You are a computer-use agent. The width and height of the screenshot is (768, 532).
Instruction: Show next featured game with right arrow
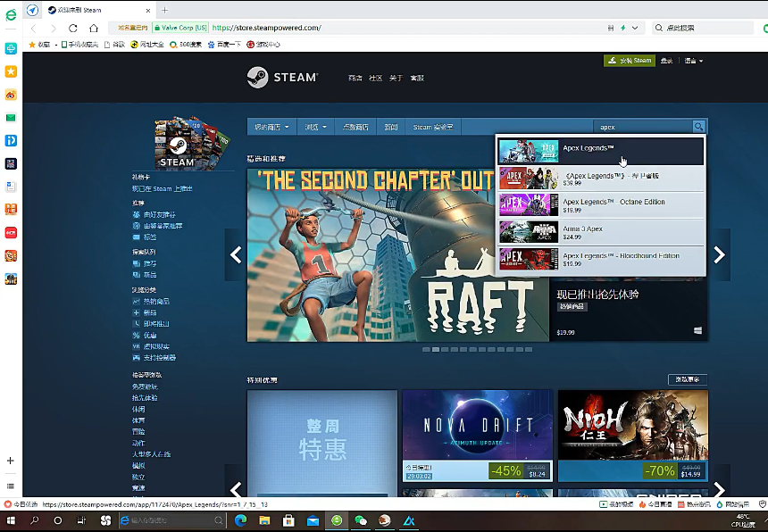coord(719,255)
